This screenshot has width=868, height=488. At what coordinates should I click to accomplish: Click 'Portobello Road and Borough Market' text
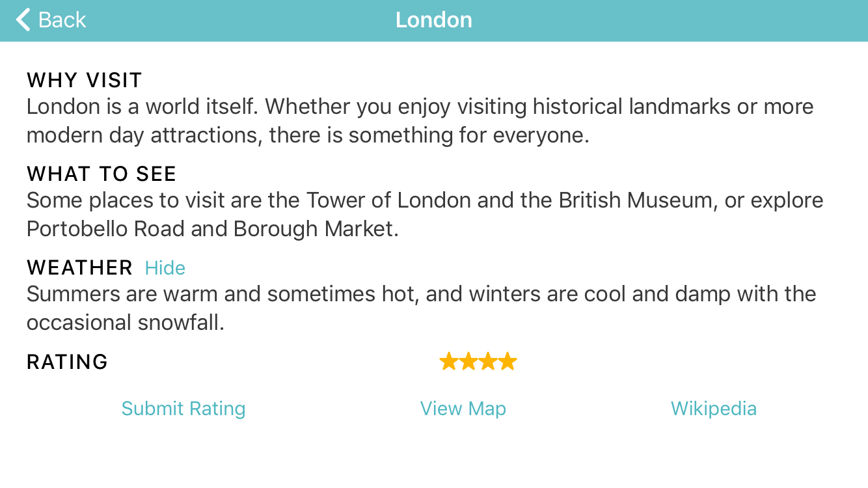click(x=211, y=229)
